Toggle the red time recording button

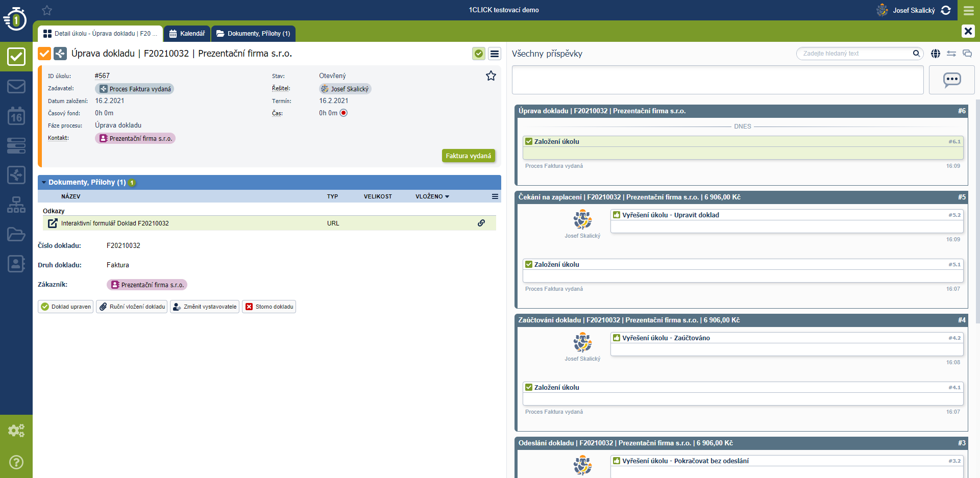pos(344,113)
